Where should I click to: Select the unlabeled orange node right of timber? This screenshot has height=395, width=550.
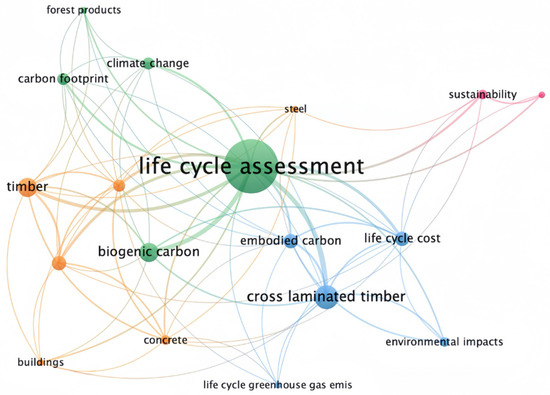(119, 186)
